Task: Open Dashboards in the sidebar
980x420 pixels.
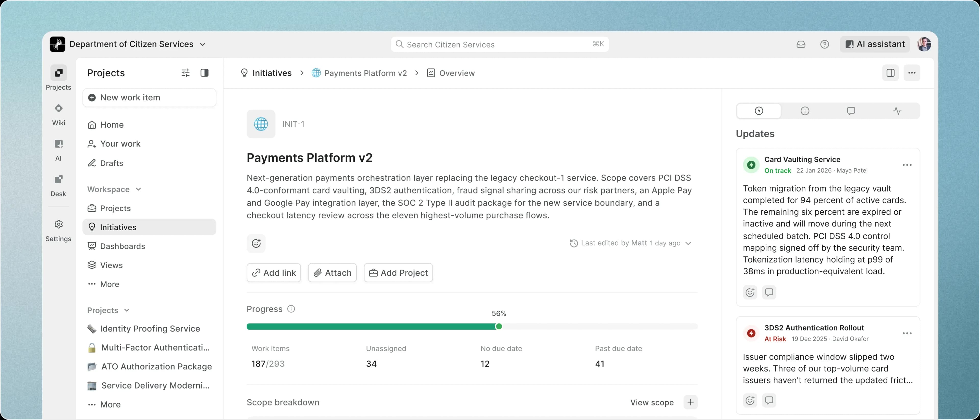Action: tap(149, 246)
